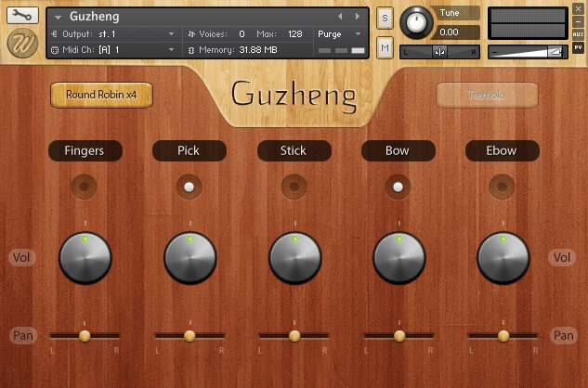Viewport: 588px width, 388px height.
Task: Select the Pick articulation label
Action: (189, 150)
